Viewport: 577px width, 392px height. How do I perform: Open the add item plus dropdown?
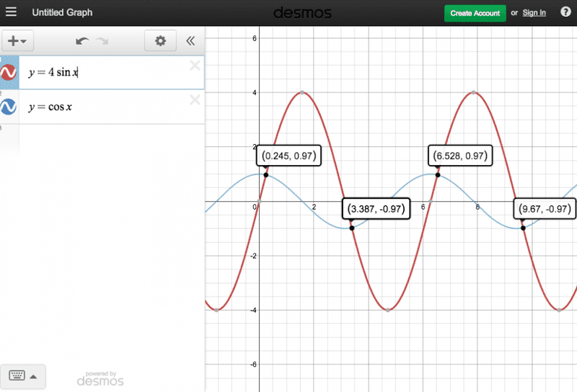pos(17,41)
